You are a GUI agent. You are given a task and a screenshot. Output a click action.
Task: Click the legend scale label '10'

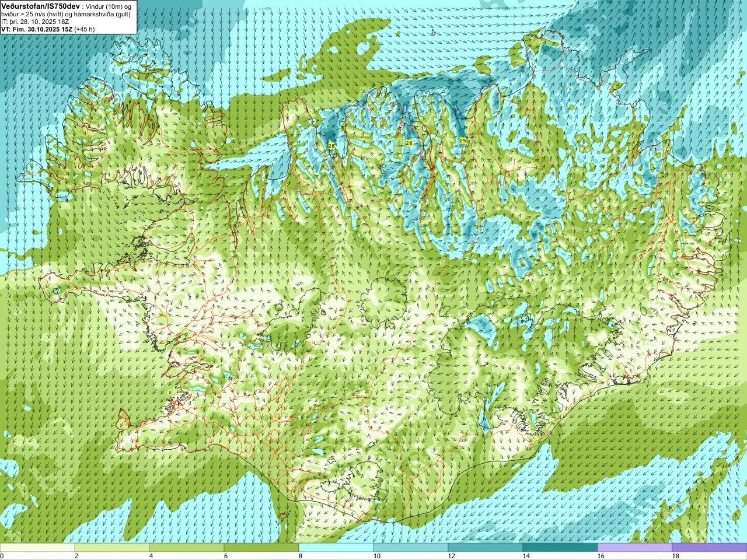pyautogui.click(x=376, y=556)
